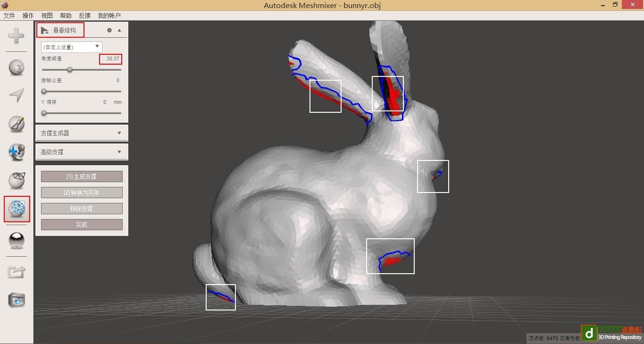Open the Shaders chrome ball icon
Viewport: 644px width, 344px height.
17,241
